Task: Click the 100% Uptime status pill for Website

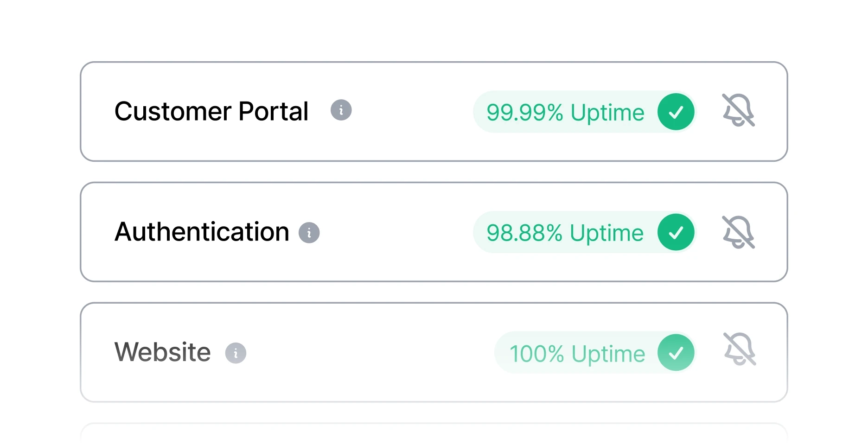Action: [577, 352]
